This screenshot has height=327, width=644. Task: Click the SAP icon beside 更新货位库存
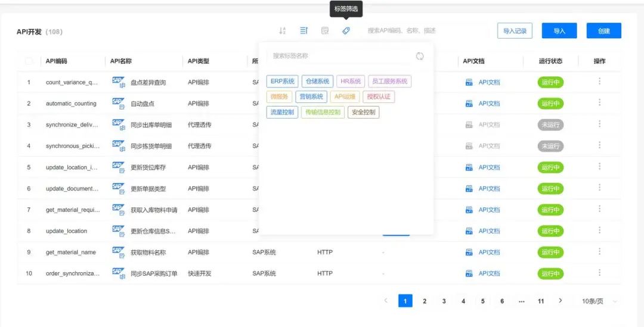click(x=118, y=167)
